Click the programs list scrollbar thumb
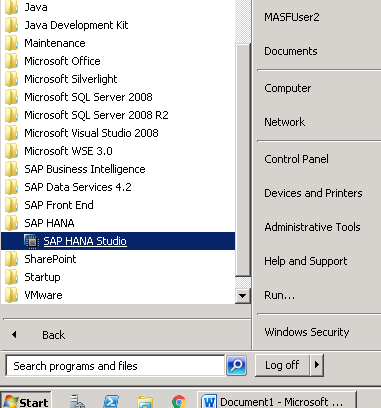381x408 pixels. (x=243, y=160)
